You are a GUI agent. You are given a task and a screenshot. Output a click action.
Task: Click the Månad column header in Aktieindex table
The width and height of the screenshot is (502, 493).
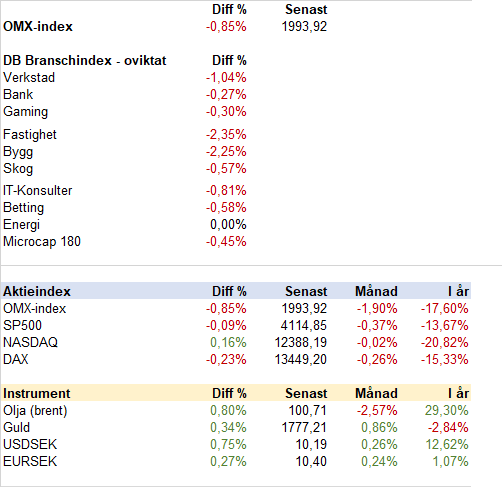(x=376, y=292)
